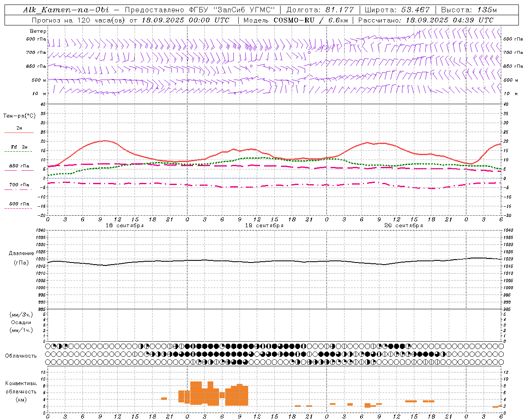The width and height of the screenshot is (525, 420).
Task: Click the model name COSMO-RU / 6.6км
Action: coord(310,20)
